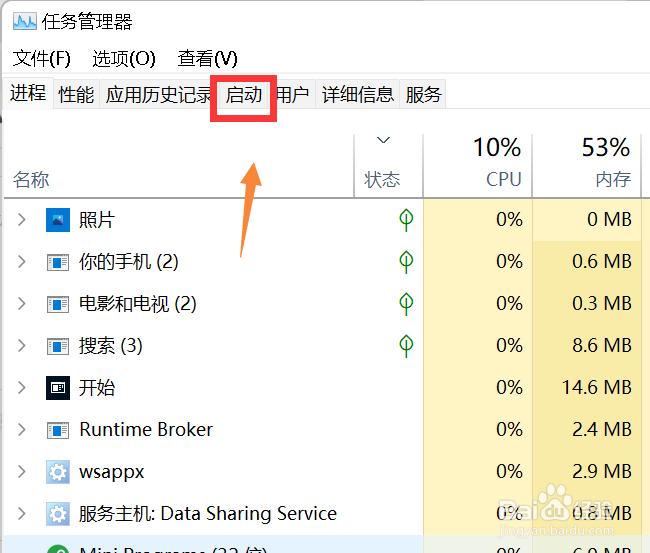Screen dimensions: 650x553
Task: Expand the 开始 process group
Action: tap(22, 388)
